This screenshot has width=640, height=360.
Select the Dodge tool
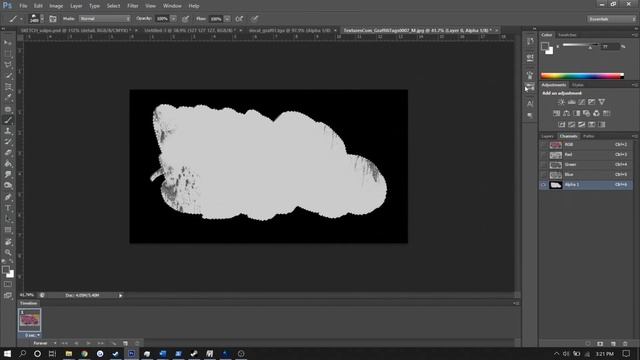(x=8, y=186)
